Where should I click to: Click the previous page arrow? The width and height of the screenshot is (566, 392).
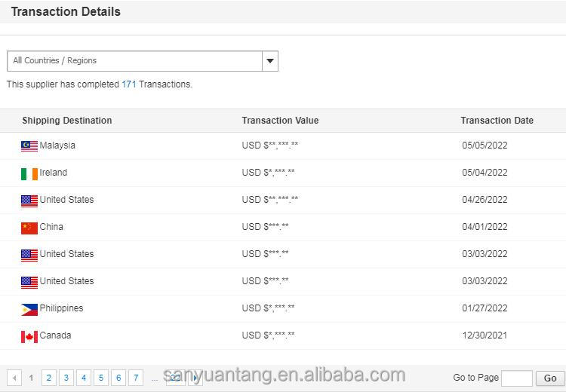pyautogui.click(x=14, y=378)
